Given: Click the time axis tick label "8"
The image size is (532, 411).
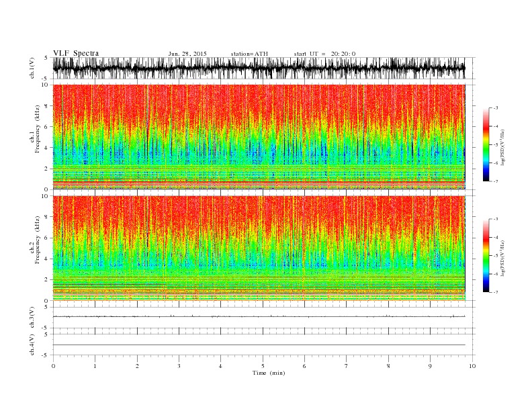Looking at the screenshot, I should [388, 366].
